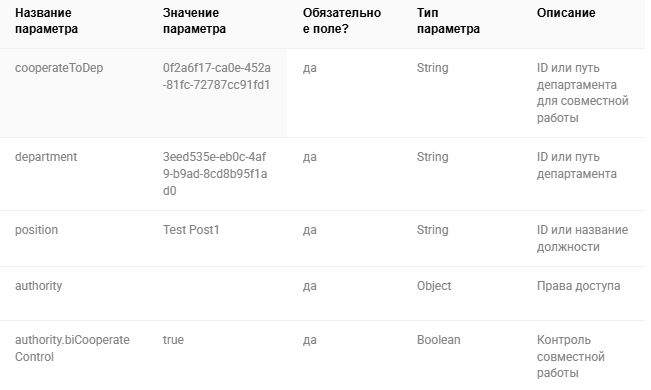651x390 pixels.
Task: Click the position parameter name
Action: 36,230
